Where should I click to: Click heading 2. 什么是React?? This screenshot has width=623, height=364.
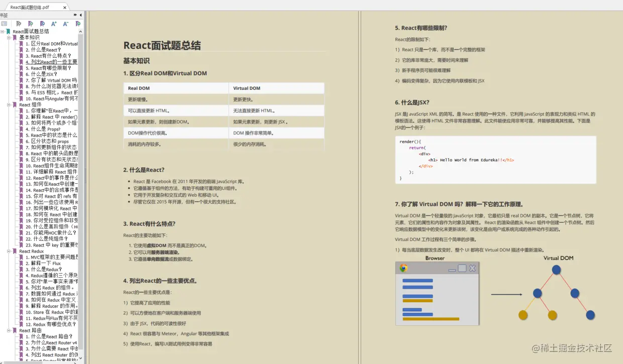[x=144, y=170]
